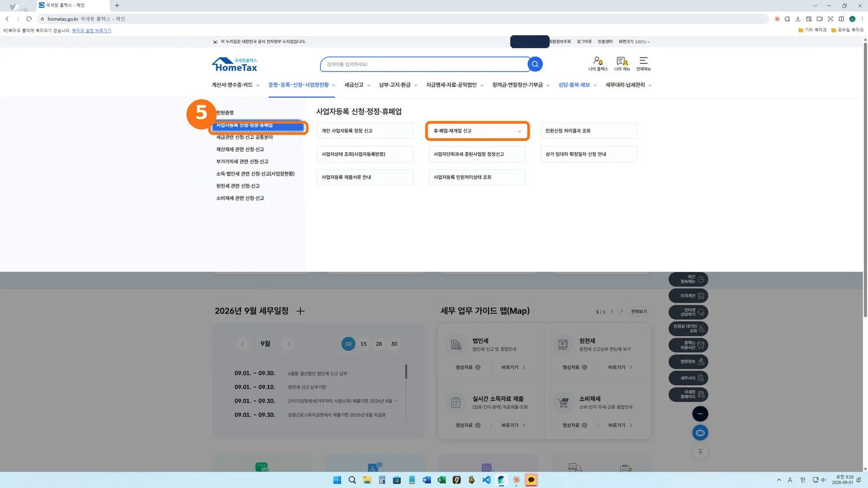Open 법령정보 quick button
The width and height of the screenshot is (868, 488).
coord(688,362)
